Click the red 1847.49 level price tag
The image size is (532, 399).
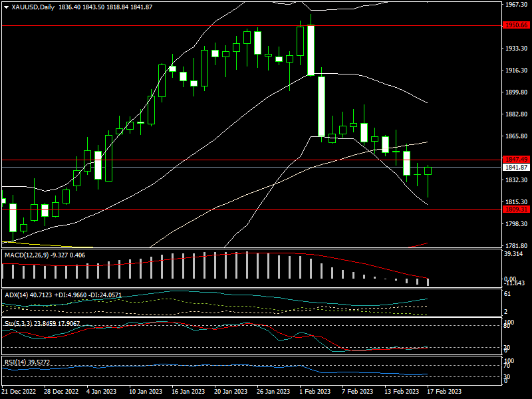pos(517,160)
